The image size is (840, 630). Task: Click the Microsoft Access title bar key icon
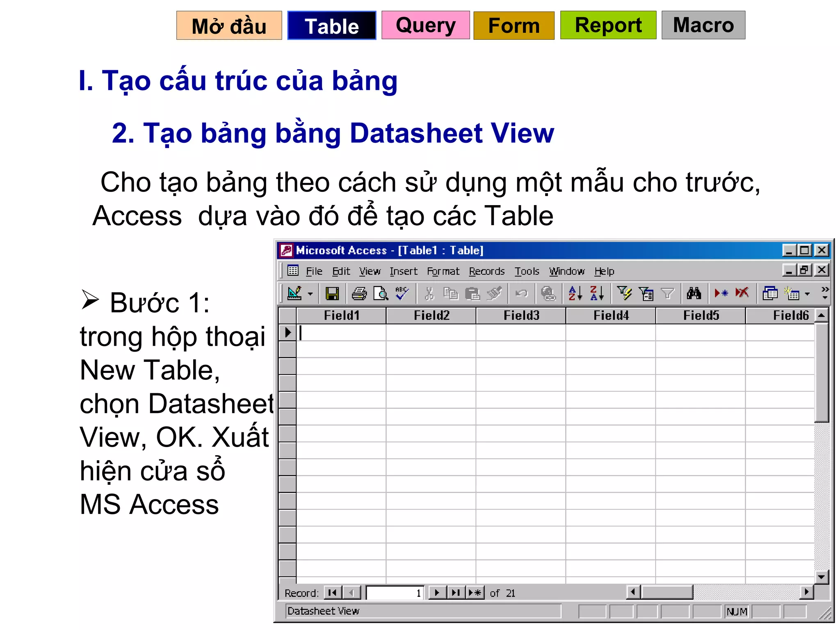[286, 250]
